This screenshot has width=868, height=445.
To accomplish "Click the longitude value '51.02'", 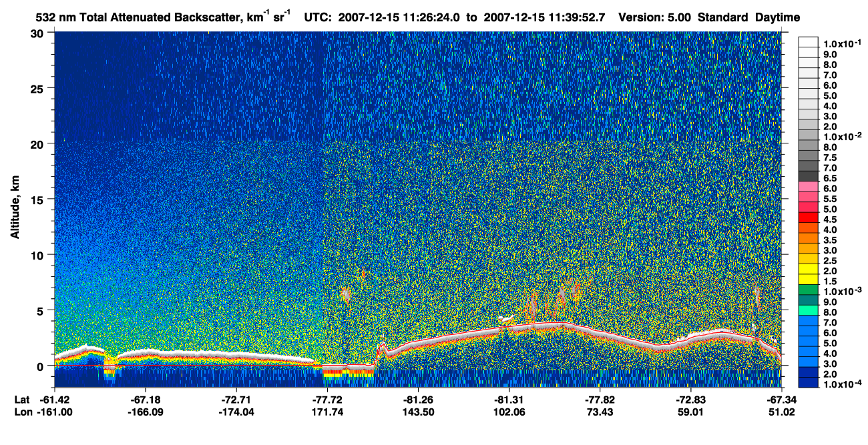I will point(781,412).
